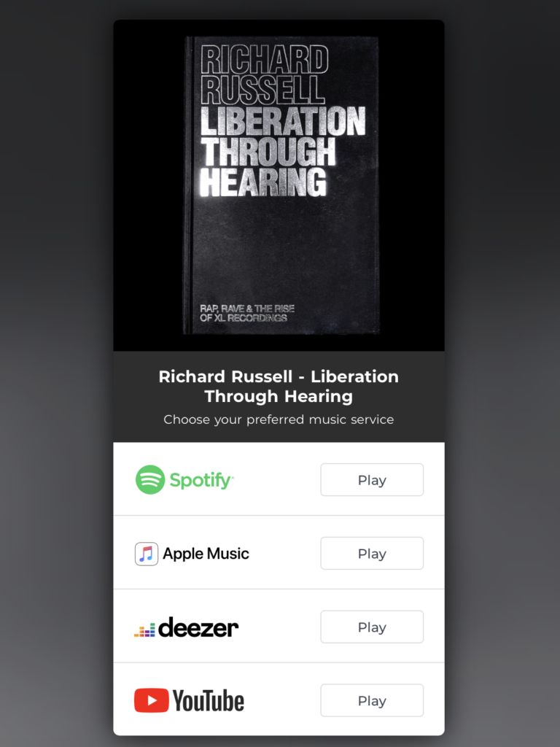Click the red YouTube play icon
This screenshot has height=747, width=560.
click(152, 700)
